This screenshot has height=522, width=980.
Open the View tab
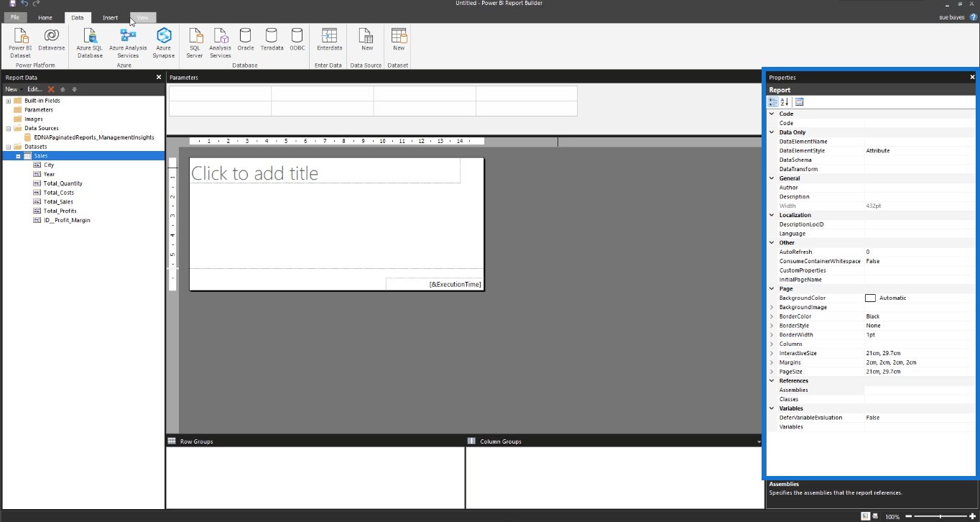pos(143,17)
